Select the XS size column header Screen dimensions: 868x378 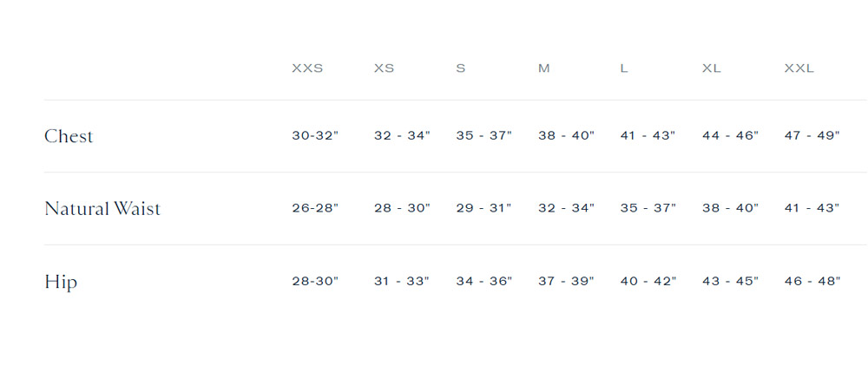[385, 68]
